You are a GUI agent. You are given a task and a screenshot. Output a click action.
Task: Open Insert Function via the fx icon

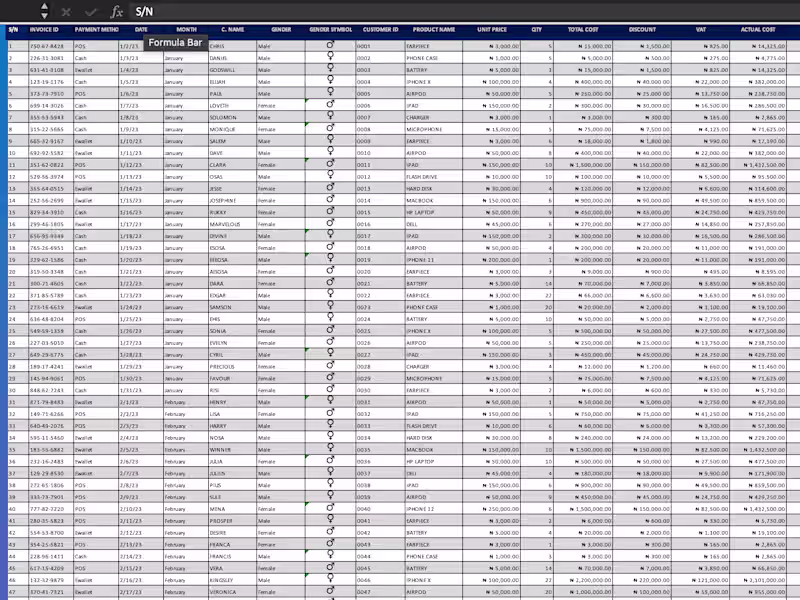[117, 12]
